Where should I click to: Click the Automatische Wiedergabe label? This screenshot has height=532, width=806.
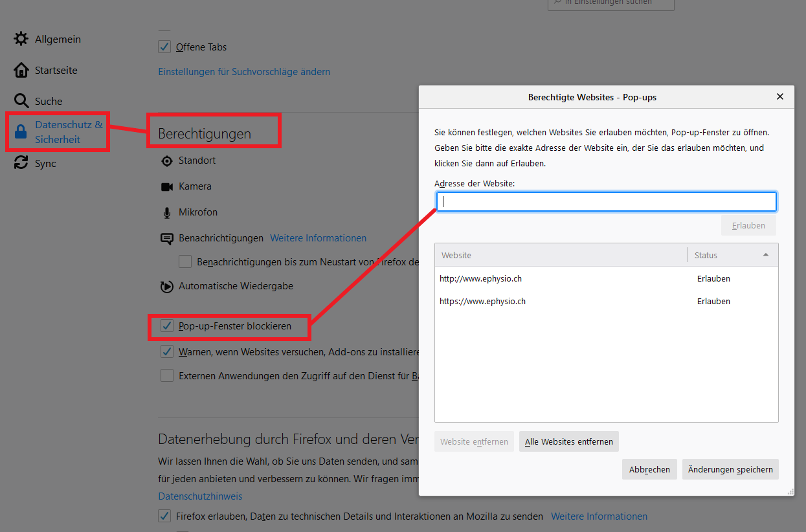pyautogui.click(x=236, y=286)
